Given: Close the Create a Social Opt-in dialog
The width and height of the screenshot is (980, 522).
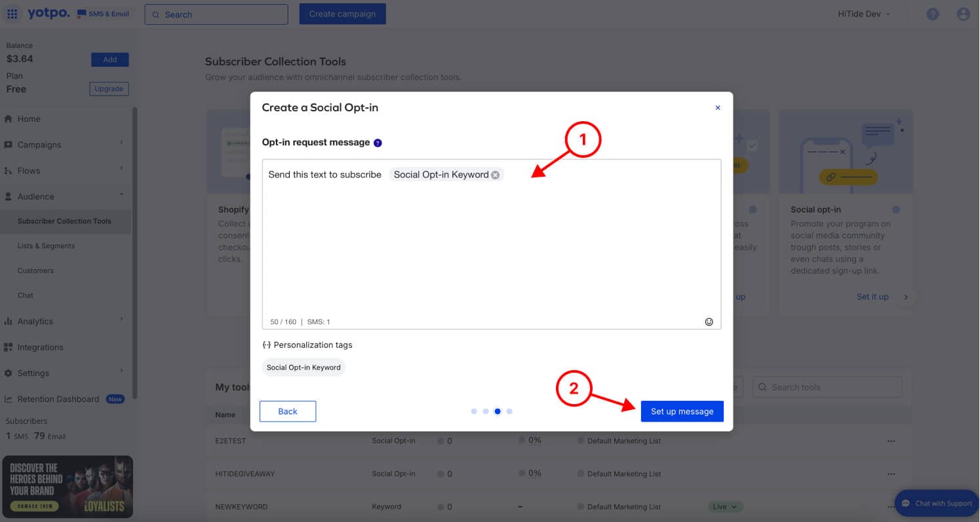Looking at the screenshot, I should pos(718,108).
